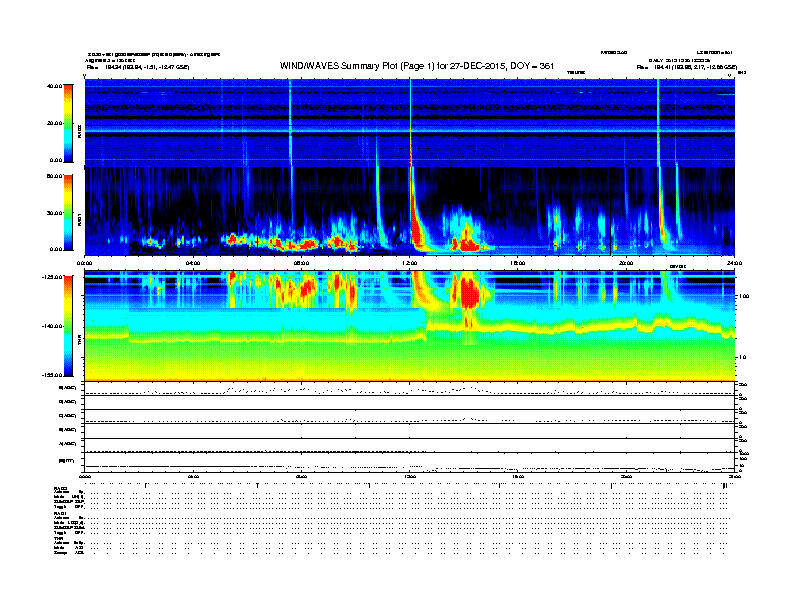Click the 20.00 label on RAD2 scale
The image size is (792, 612).
click(54, 123)
